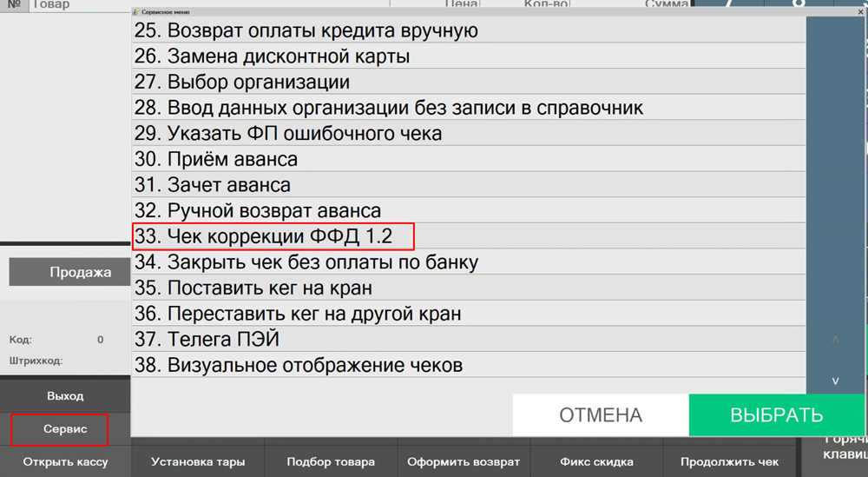Screen dimensions: 868x477
Task: Click the Продажа mode button
Action: 69,272
